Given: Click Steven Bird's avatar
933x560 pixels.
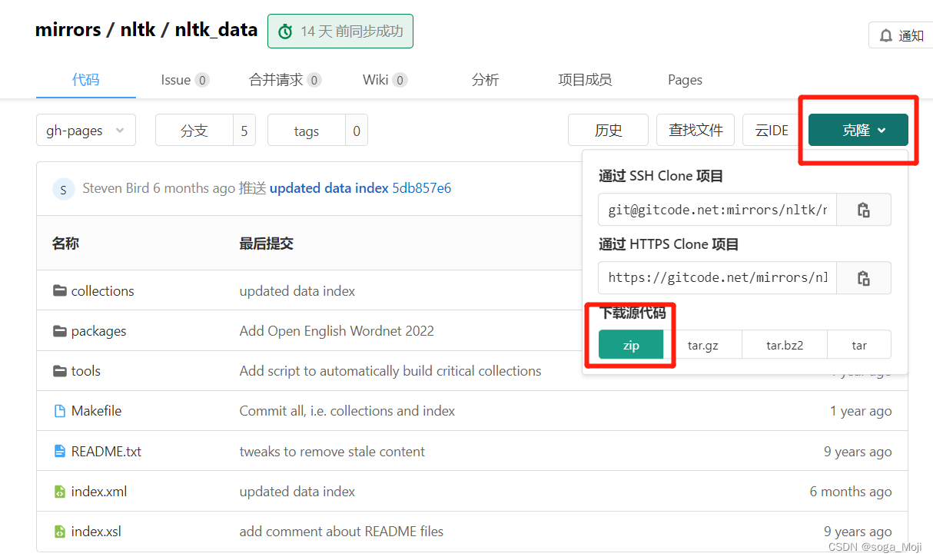Looking at the screenshot, I should coord(64,188).
